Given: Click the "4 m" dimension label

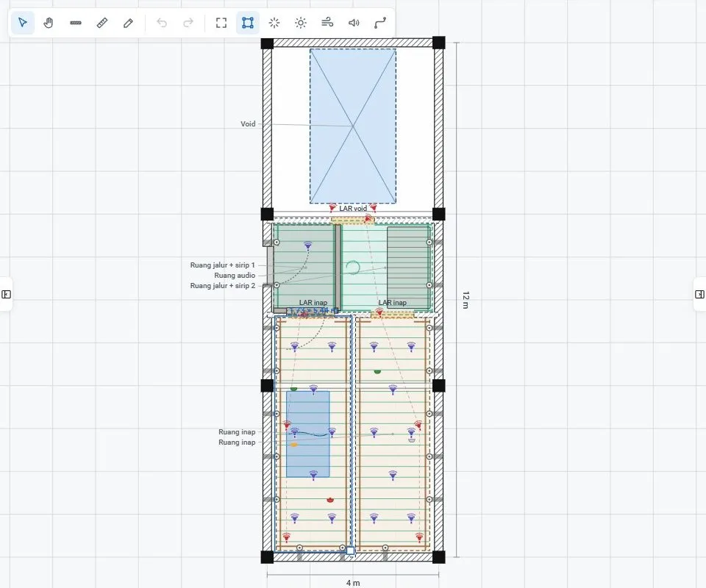Looking at the screenshot, I should (353, 583).
